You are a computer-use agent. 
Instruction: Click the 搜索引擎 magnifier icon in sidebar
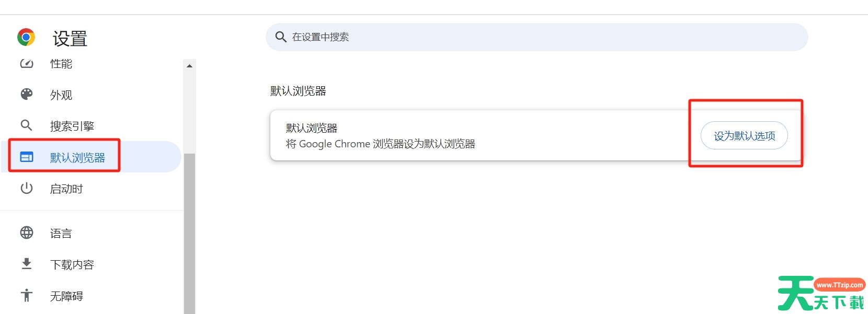[x=27, y=125]
